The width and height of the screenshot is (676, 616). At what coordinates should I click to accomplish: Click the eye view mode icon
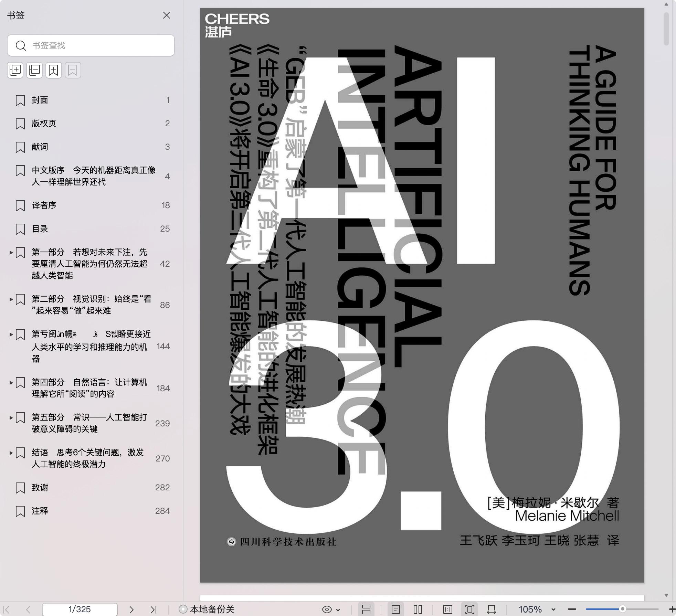(327, 609)
